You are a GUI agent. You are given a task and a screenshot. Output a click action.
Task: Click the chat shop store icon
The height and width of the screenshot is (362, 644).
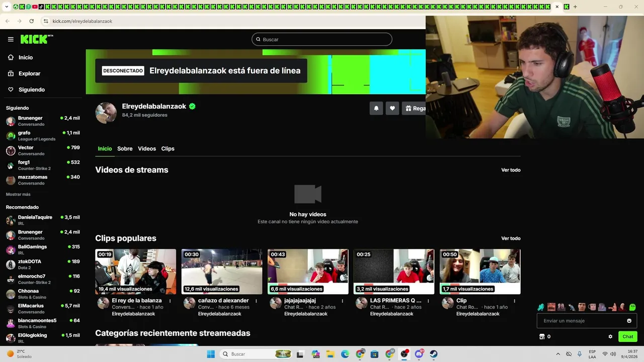click(x=542, y=337)
